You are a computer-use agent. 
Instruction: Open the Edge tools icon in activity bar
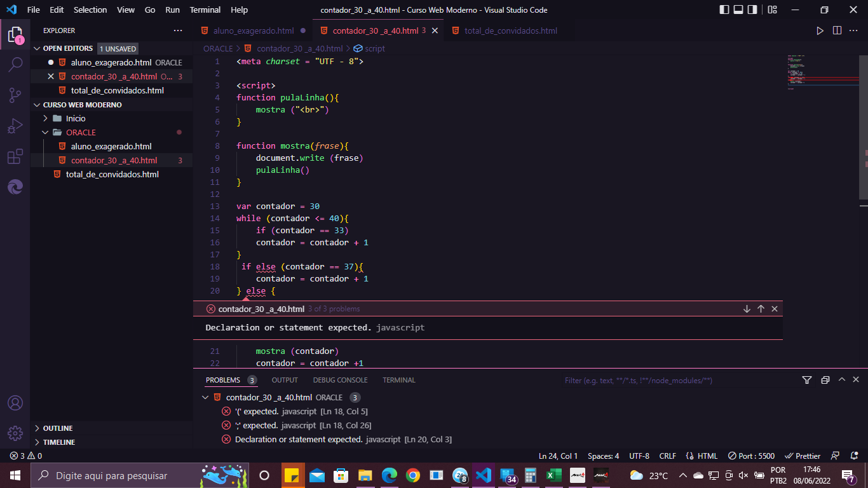(x=15, y=187)
